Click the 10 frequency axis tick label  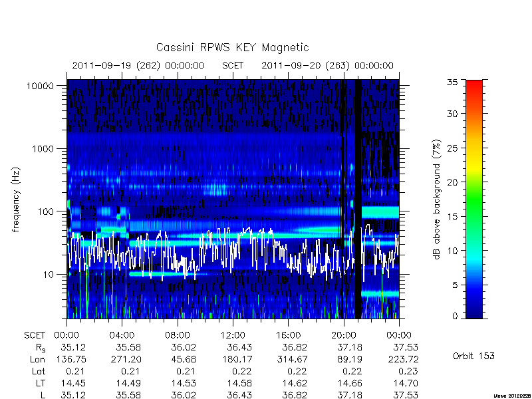tap(49, 274)
